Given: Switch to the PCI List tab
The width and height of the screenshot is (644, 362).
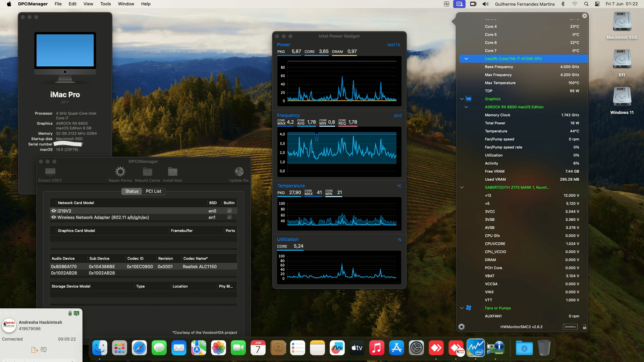Looking at the screenshot, I should tap(153, 191).
